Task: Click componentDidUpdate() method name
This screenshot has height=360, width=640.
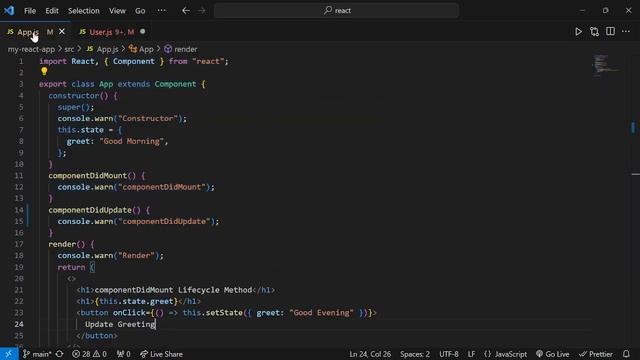Action: (90, 210)
